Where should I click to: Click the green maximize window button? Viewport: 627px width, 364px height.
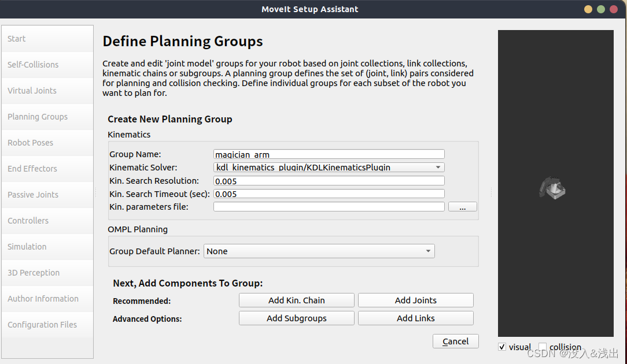[601, 9]
